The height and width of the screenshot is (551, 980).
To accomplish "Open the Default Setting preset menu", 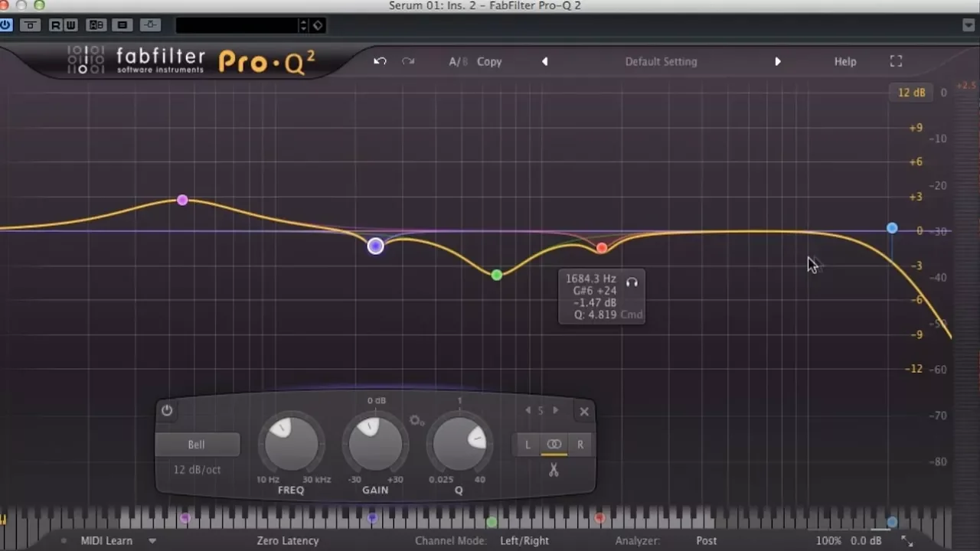I will [x=661, y=61].
